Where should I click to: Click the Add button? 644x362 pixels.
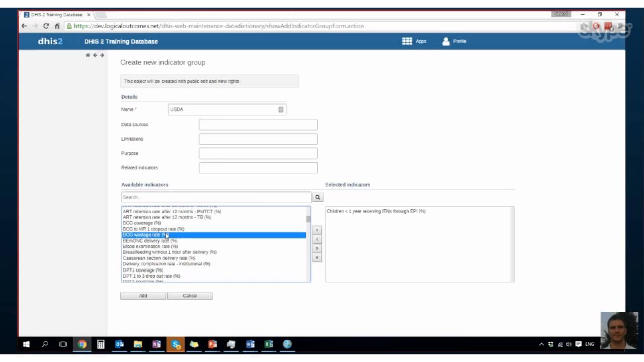(143, 296)
